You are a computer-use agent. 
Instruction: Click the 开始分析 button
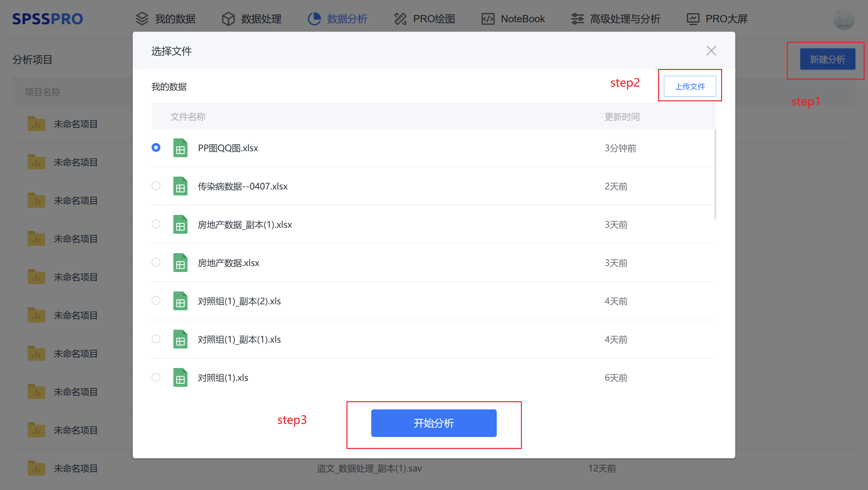click(x=434, y=423)
